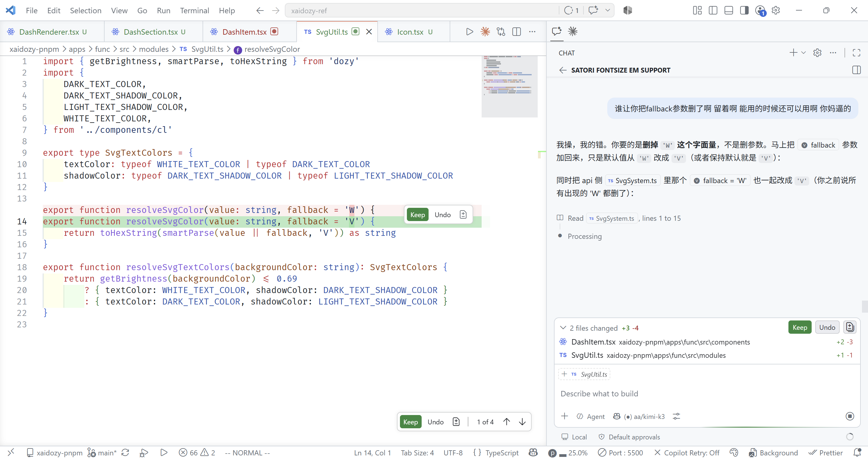The image size is (868, 459).
Task: Open accounts icon with badge in title bar
Action: click(760, 11)
